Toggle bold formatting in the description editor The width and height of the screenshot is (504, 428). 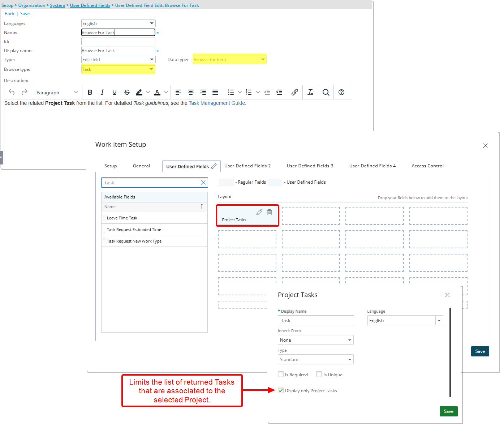pyautogui.click(x=90, y=92)
